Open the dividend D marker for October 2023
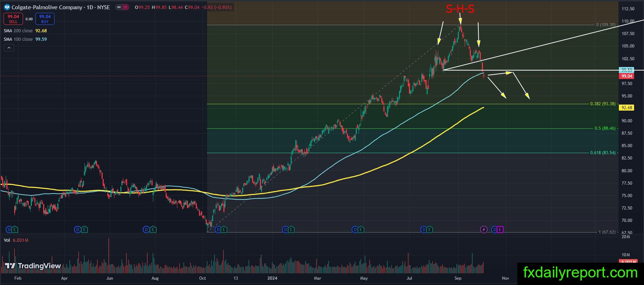The height and width of the screenshot is (285, 644). click(218, 230)
